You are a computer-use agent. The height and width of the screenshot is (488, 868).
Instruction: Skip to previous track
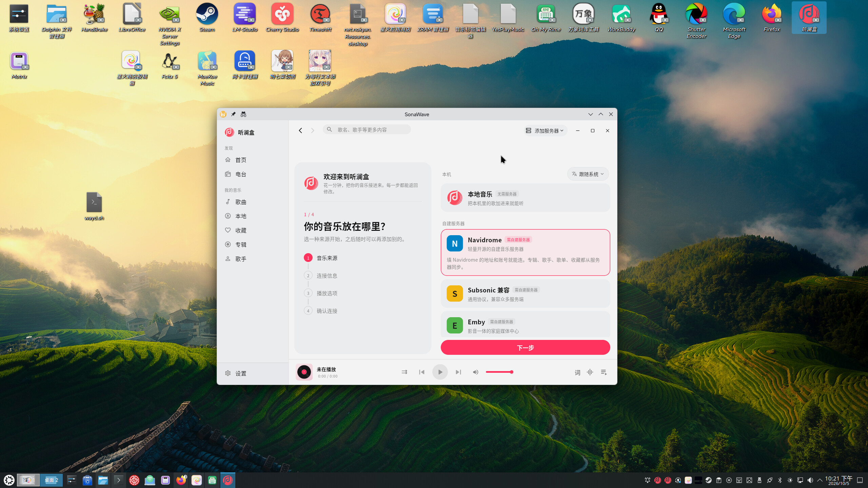click(422, 372)
